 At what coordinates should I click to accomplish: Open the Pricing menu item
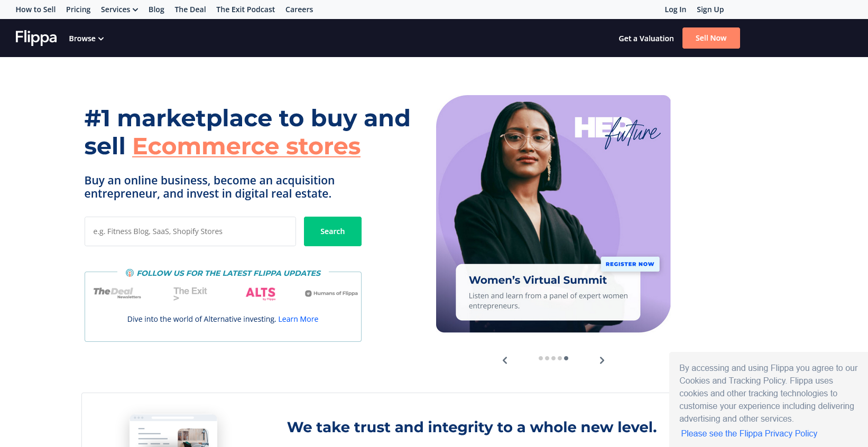(78, 10)
